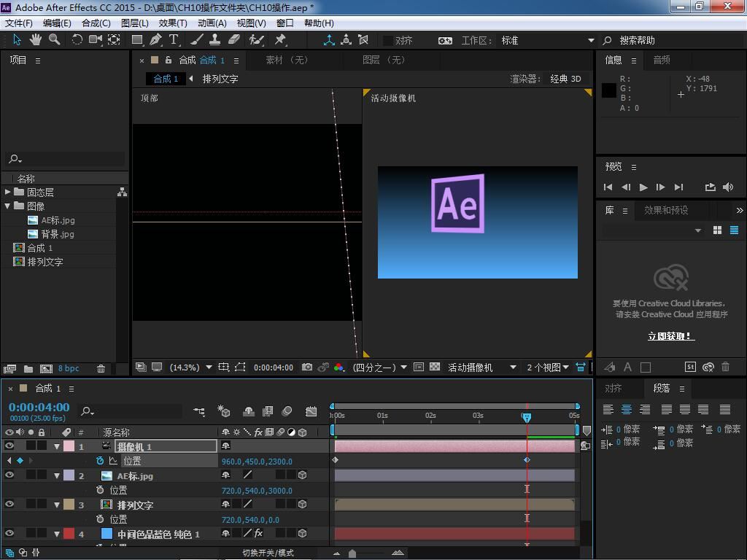Select the Unified Camera tool

coord(96,39)
